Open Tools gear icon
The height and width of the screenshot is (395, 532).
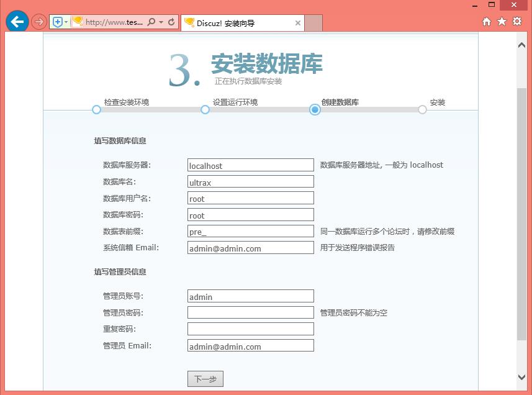click(x=517, y=21)
